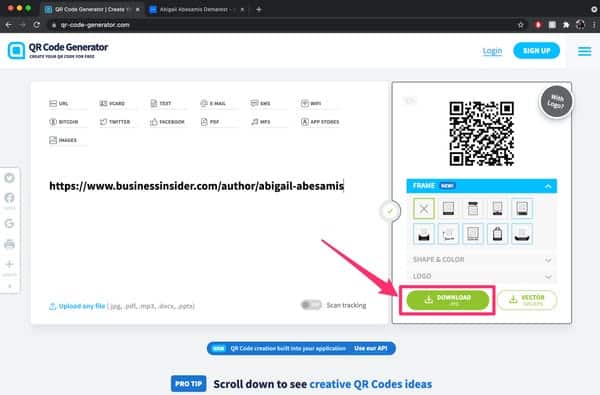Share via Google sidebar icon
This screenshot has height=395, width=600.
pyautogui.click(x=10, y=223)
